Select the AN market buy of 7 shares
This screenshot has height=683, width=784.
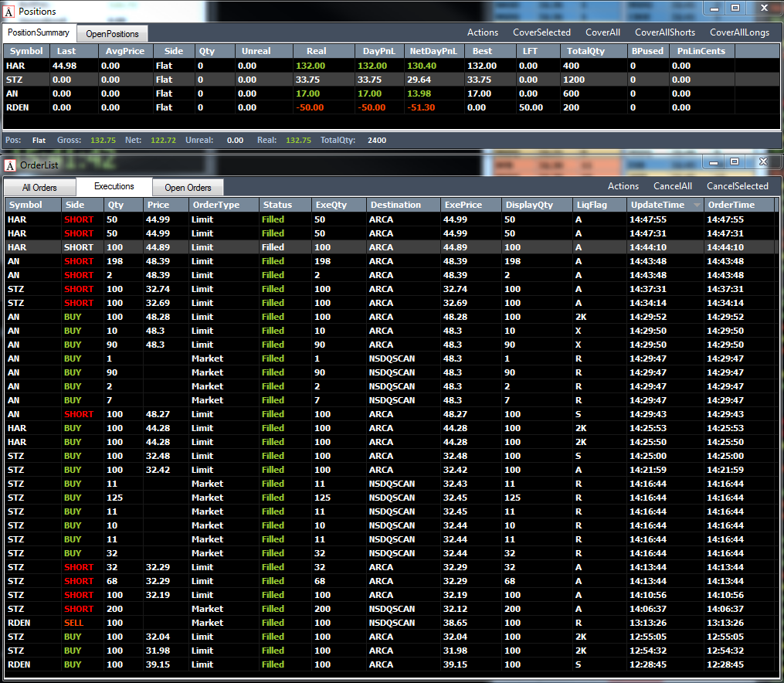coord(392,400)
